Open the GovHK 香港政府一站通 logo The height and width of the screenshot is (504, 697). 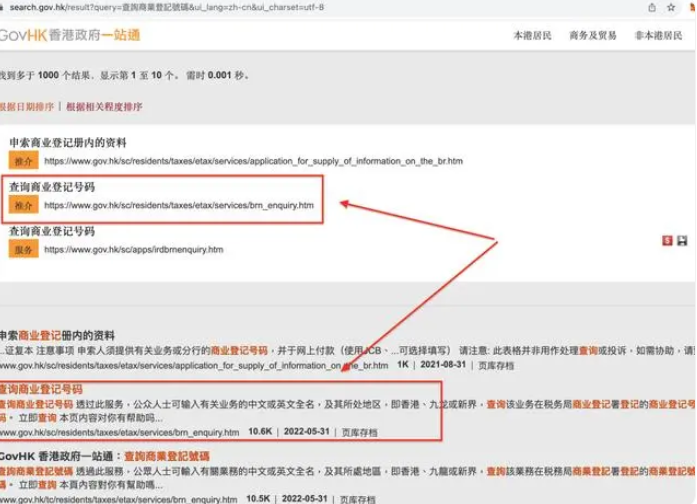(70, 35)
